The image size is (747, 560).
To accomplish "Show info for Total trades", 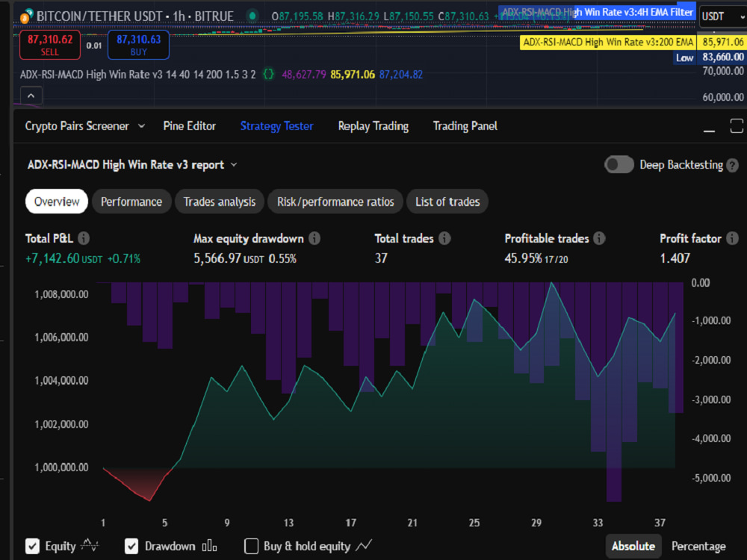I will click(x=444, y=238).
